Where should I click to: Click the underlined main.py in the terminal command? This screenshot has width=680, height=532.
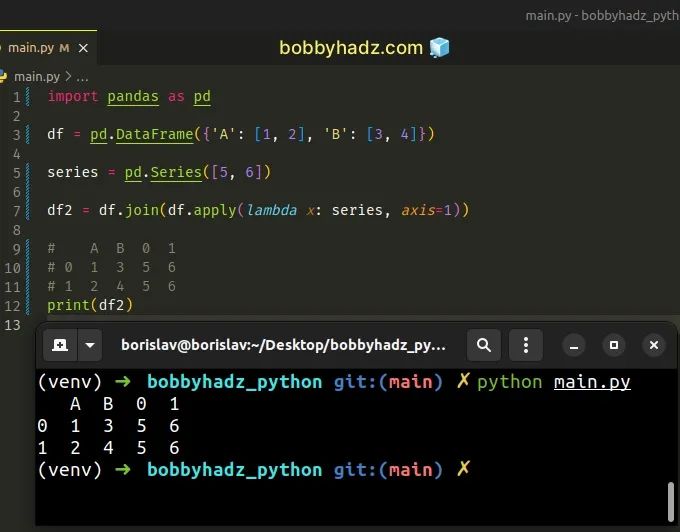pyautogui.click(x=592, y=382)
